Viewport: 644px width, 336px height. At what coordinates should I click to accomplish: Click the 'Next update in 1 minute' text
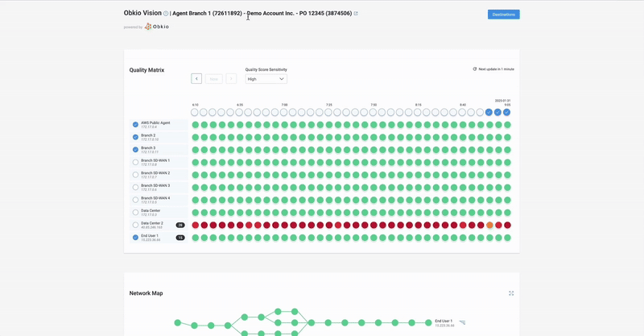pos(496,69)
